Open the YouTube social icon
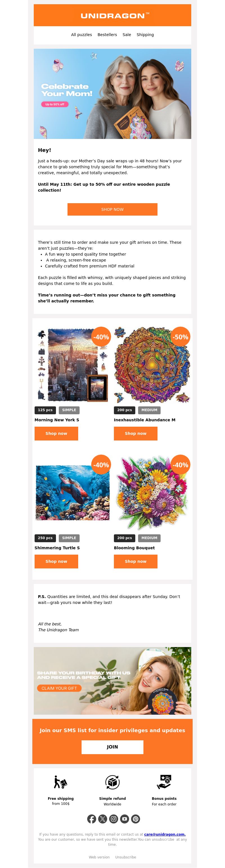Screen dimensions: 225x868 [124, 818]
